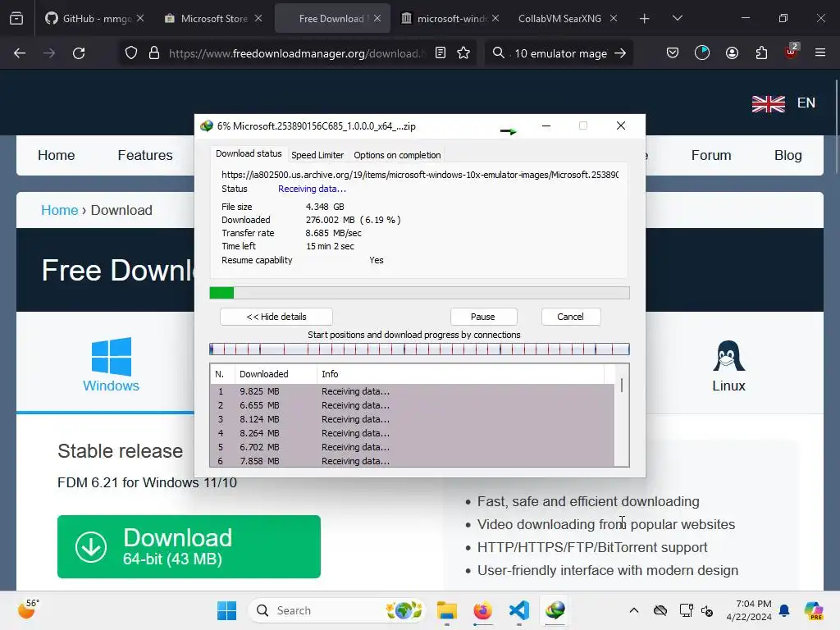
Task: Click the EN language selector
Action: click(x=806, y=103)
